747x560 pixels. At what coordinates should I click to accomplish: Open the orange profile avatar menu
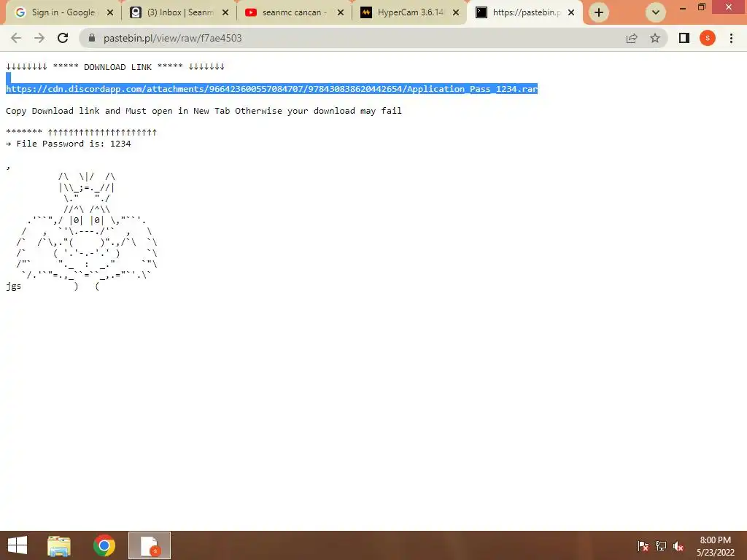(x=708, y=38)
